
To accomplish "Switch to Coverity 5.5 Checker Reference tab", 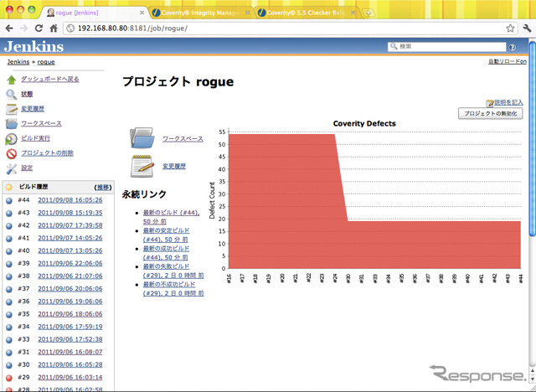I will tap(307, 13).
